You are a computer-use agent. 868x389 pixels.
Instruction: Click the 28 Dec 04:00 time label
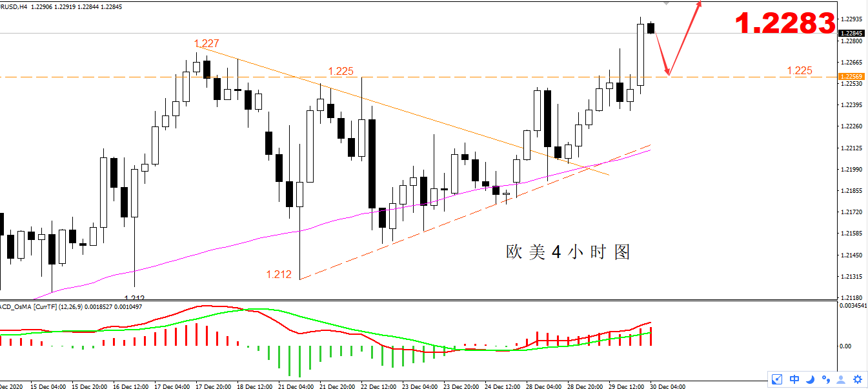point(545,386)
